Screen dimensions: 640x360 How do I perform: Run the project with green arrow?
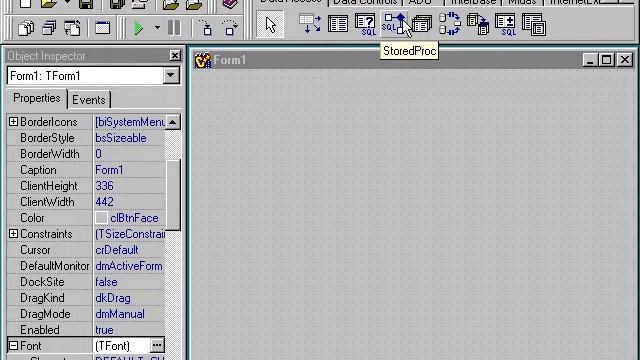[x=139, y=28]
